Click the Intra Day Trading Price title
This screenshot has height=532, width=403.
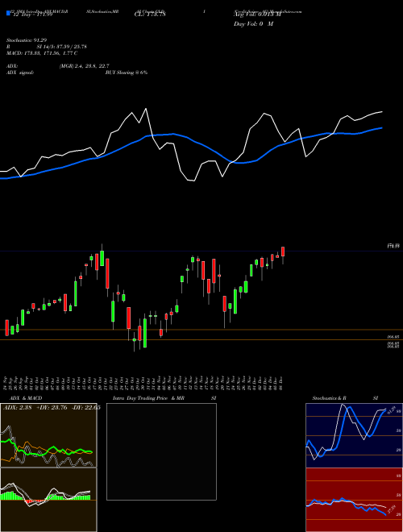[x=148, y=398]
